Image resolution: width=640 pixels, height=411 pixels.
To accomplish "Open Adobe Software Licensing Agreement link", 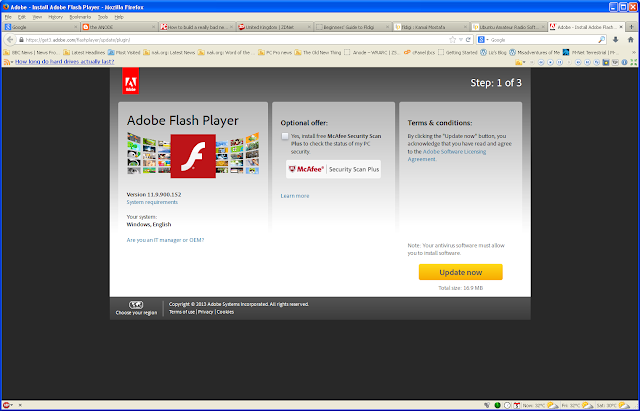I will coord(447,155).
